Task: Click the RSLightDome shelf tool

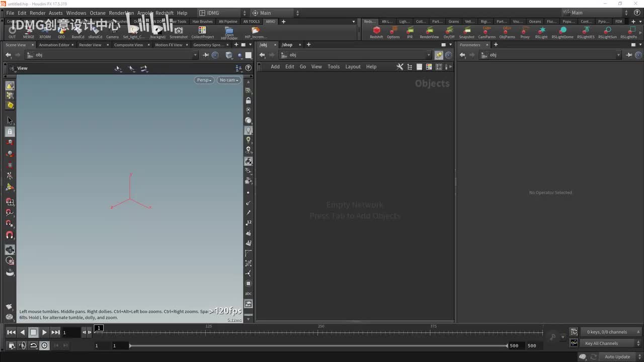Action: pos(562,31)
